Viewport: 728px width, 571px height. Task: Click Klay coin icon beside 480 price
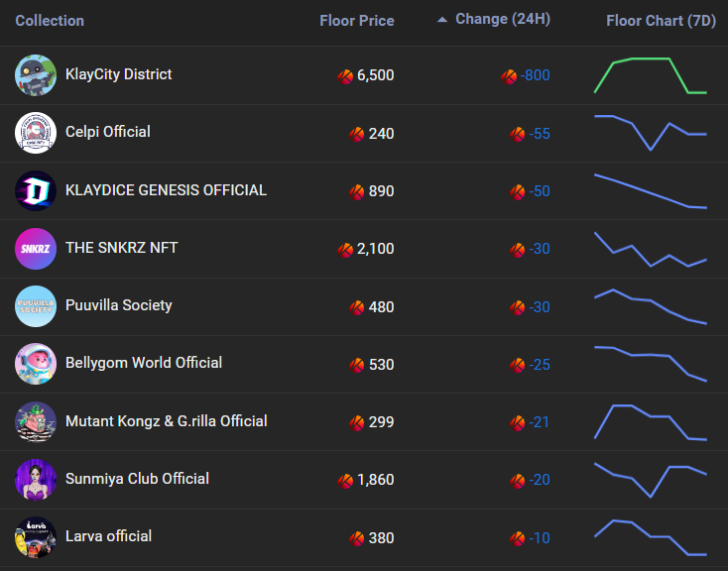(357, 307)
